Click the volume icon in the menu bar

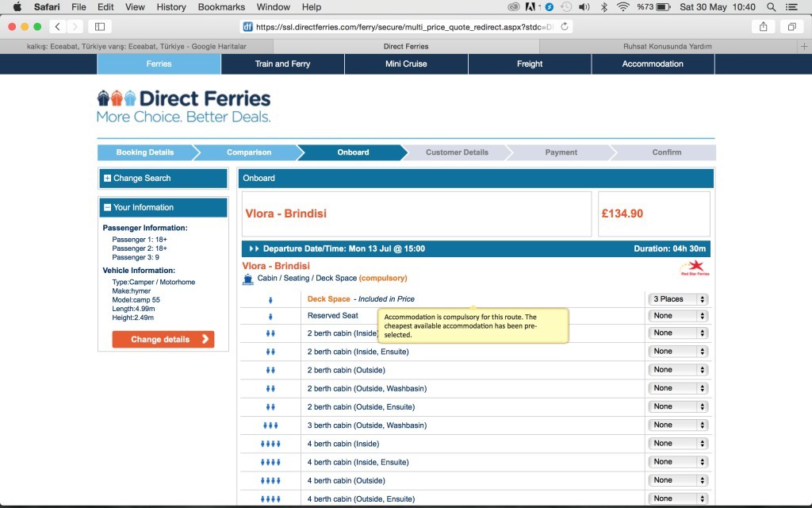click(584, 6)
